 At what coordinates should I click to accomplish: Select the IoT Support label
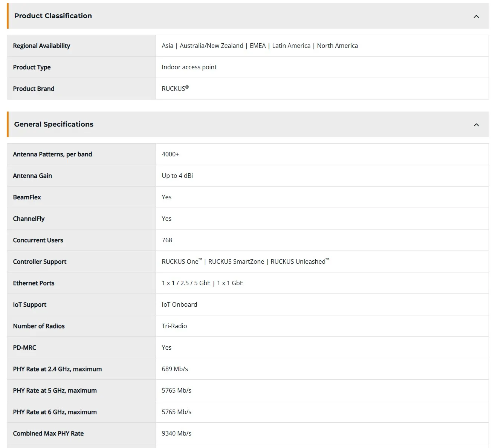click(x=30, y=305)
